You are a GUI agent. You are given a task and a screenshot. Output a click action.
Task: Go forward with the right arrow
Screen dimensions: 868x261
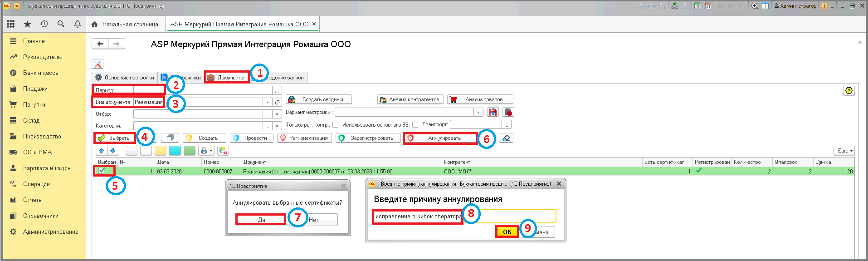(x=117, y=44)
